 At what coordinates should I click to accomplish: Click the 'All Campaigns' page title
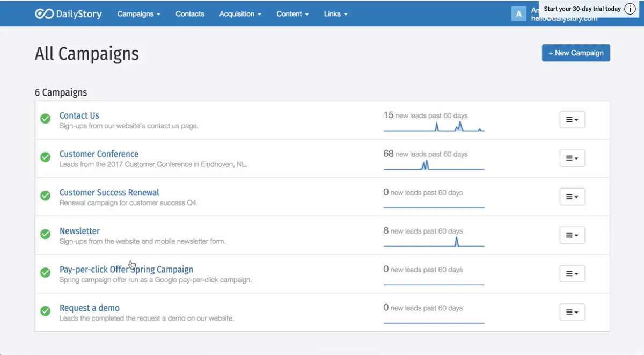(x=87, y=54)
